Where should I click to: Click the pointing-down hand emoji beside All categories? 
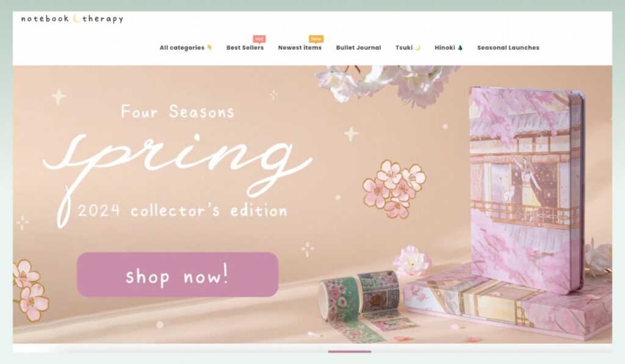click(209, 48)
